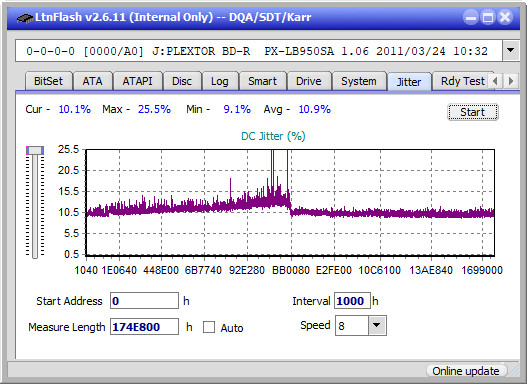
Task: Click the BB0080 axis label
Action: coord(291,270)
